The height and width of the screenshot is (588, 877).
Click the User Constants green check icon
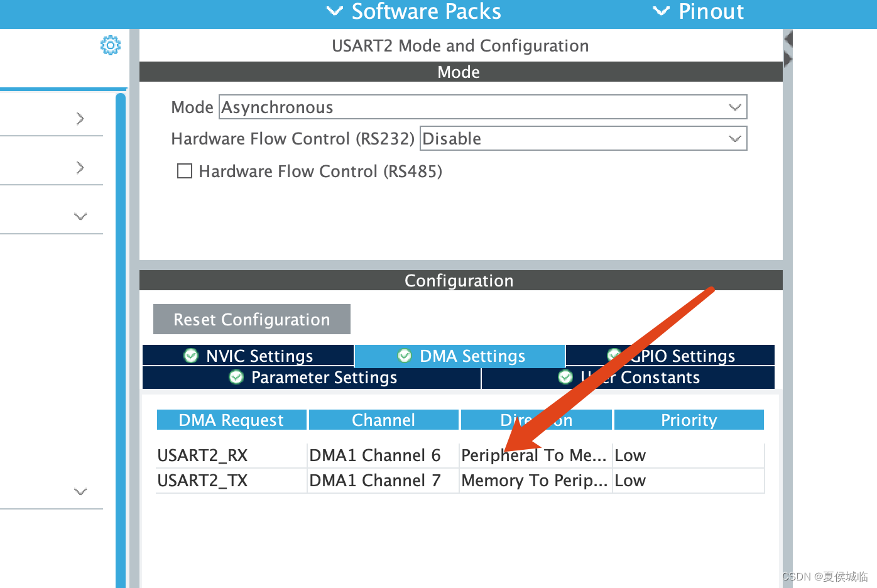tap(565, 377)
